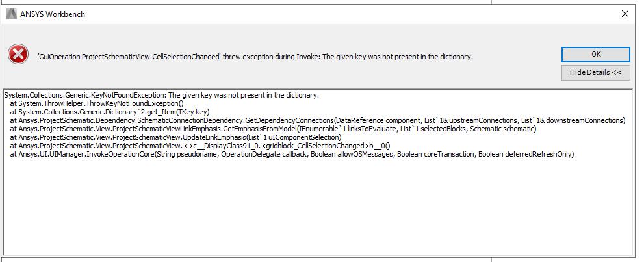
Task: Click the UIManager.InvokeOperationCore stack line
Action: point(292,155)
